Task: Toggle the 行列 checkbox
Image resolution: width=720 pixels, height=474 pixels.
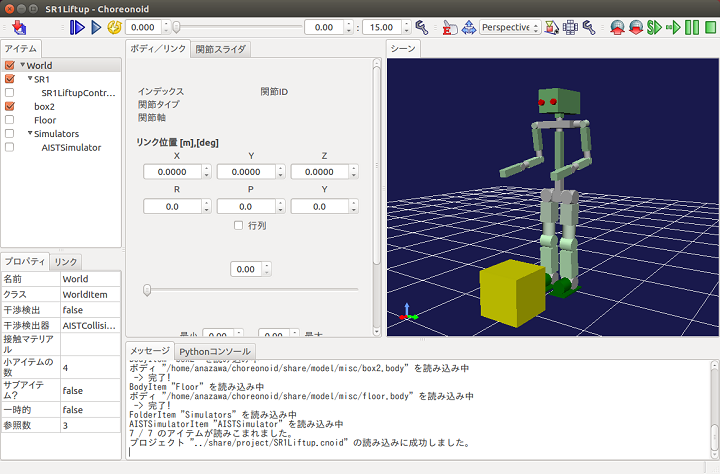Action: coord(238,226)
